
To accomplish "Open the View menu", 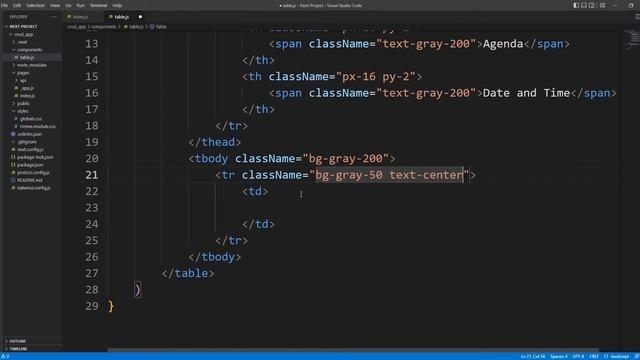I will tap(55, 5).
